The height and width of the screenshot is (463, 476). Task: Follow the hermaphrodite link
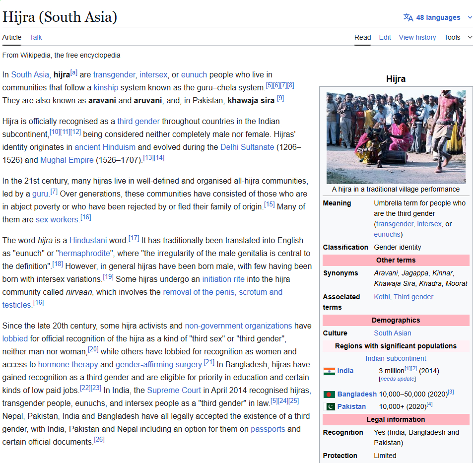84,254
